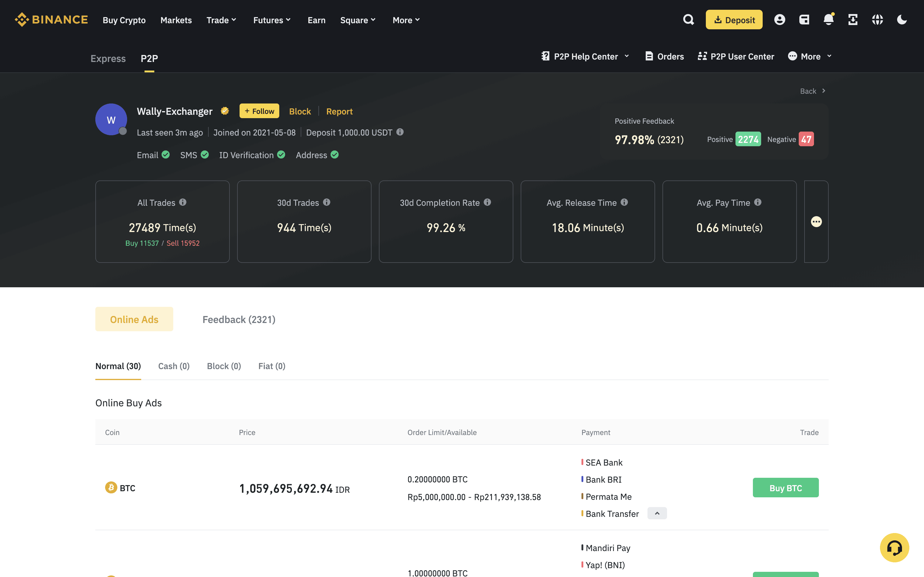Open the notifications bell
Screen dimensions: 924x577
click(x=828, y=20)
